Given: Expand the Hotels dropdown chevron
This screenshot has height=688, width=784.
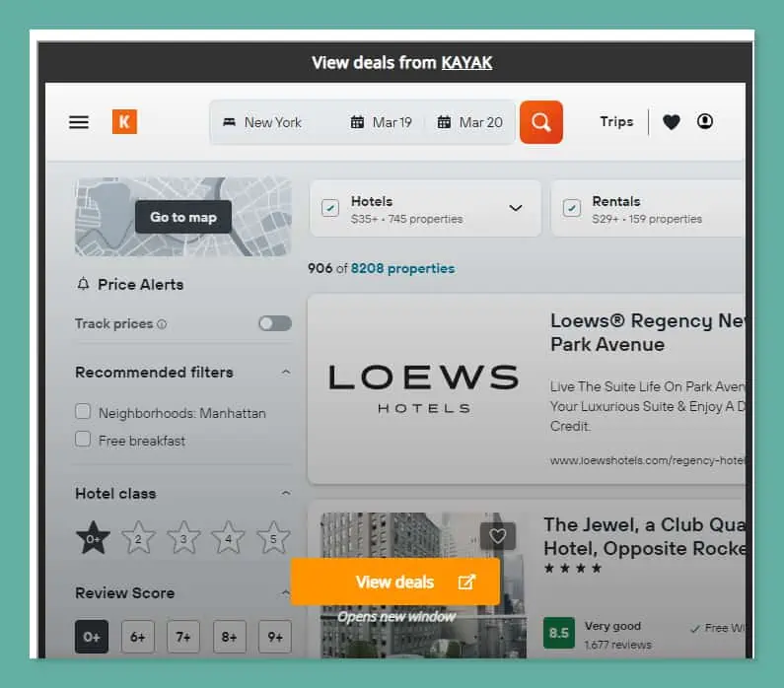Looking at the screenshot, I should (516, 208).
